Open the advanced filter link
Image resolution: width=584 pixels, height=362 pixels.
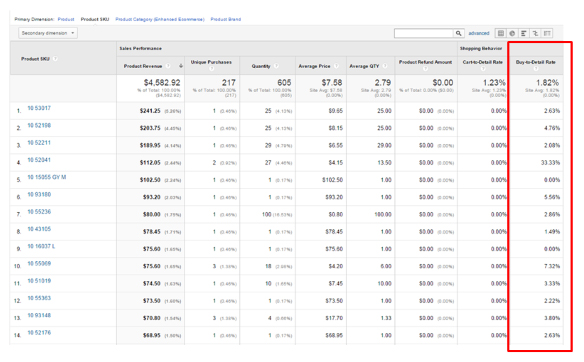[479, 33]
